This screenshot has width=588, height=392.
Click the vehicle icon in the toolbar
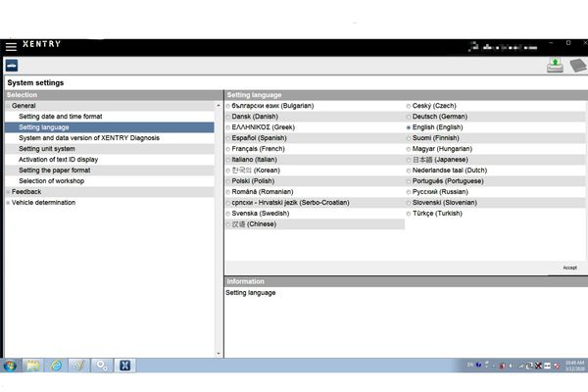12,66
